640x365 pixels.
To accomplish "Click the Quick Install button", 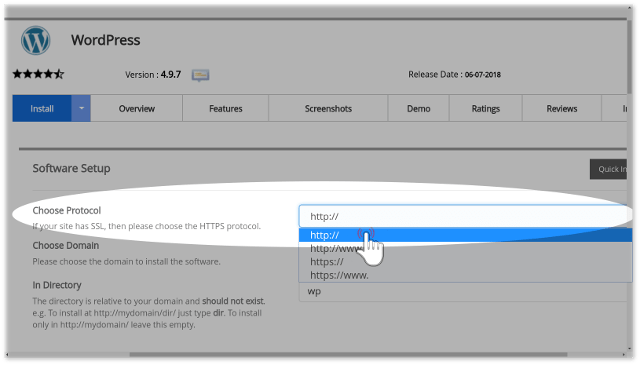I will 609,169.
